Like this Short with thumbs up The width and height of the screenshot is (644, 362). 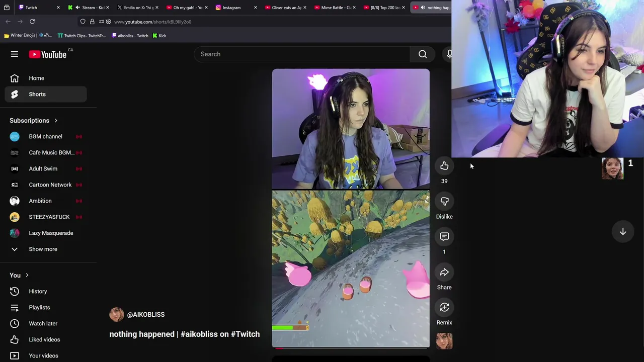444,166
